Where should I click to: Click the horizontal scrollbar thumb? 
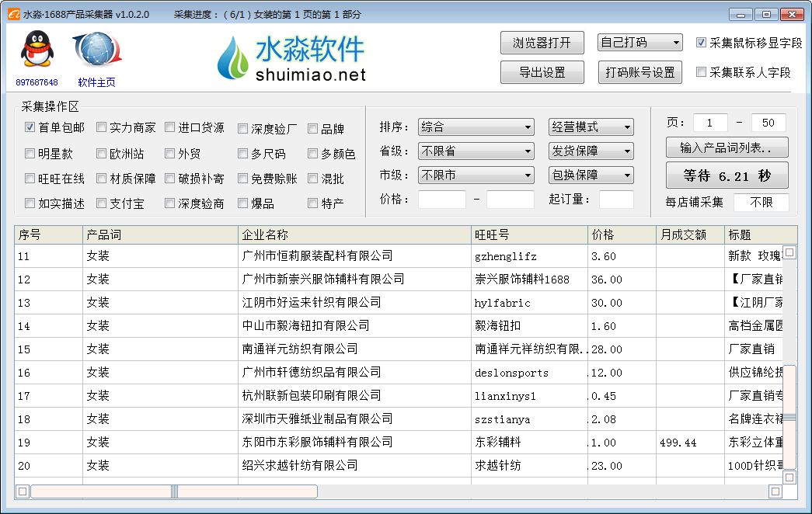(x=174, y=491)
